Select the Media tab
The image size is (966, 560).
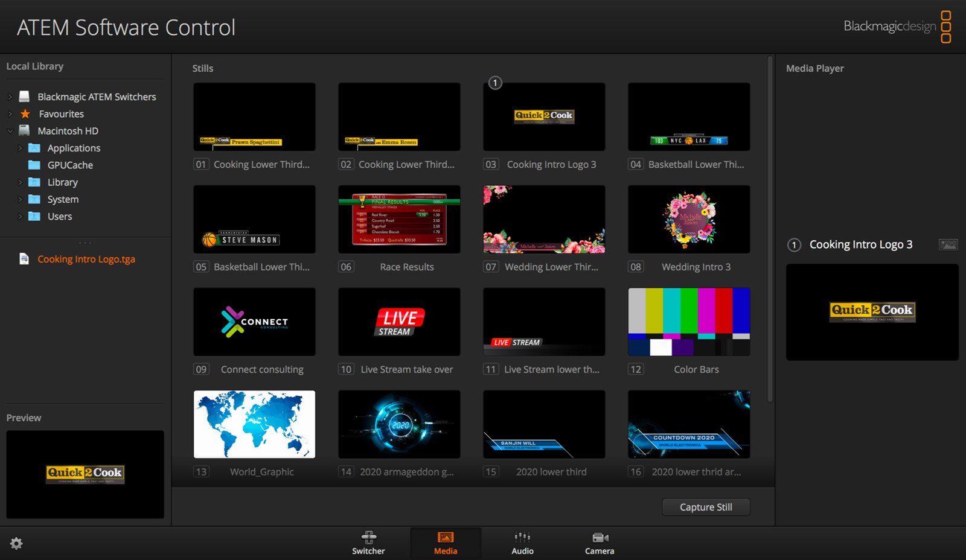445,542
